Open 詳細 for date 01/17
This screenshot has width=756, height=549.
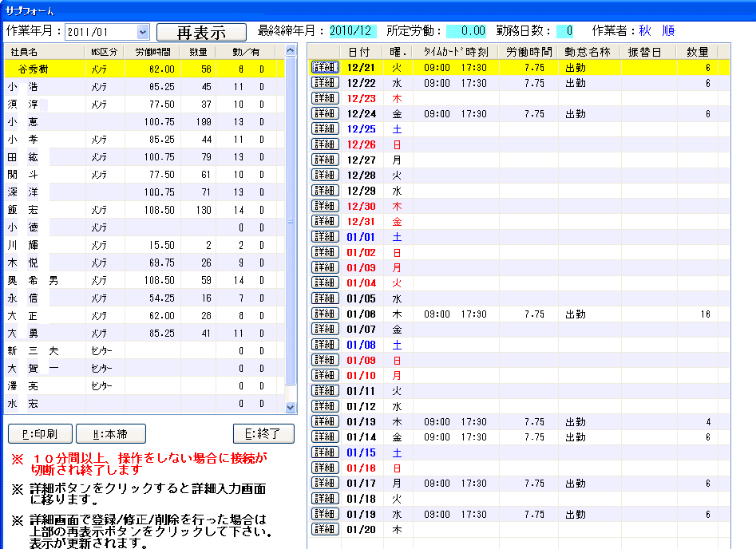(x=324, y=483)
